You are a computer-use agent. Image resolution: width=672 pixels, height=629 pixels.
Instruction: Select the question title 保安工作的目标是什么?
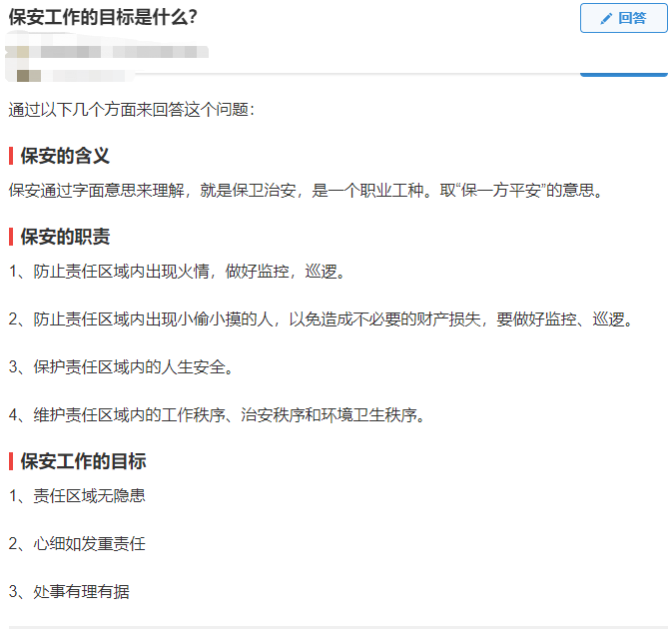[x=103, y=17]
